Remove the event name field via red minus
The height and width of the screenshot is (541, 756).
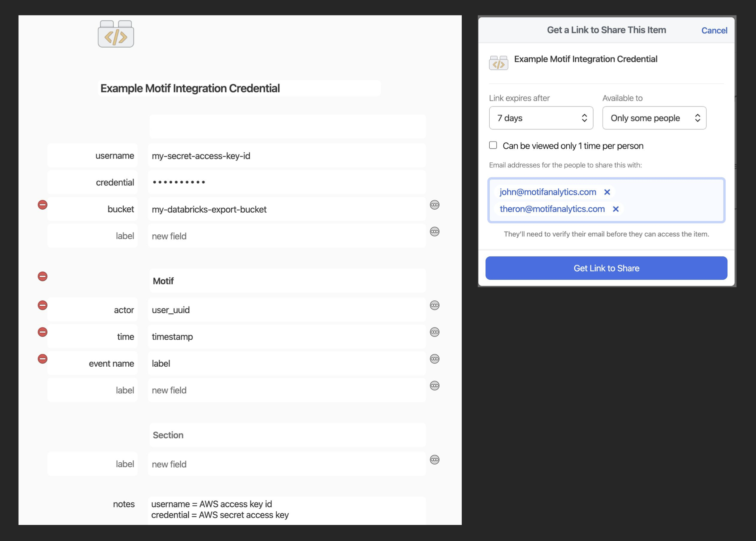pos(43,359)
